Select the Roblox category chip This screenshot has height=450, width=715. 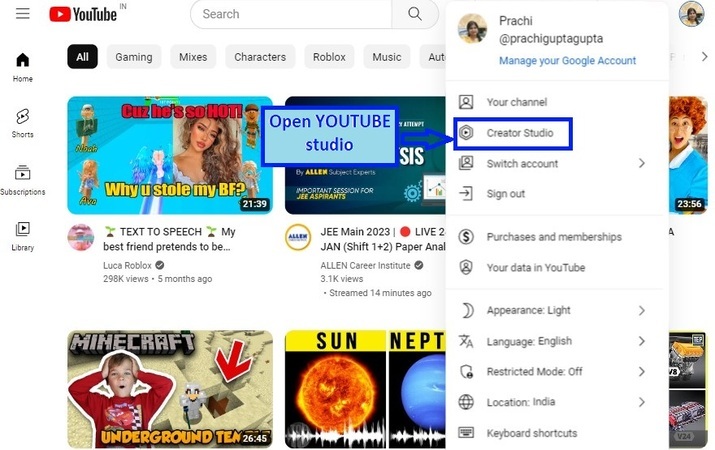tap(329, 57)
